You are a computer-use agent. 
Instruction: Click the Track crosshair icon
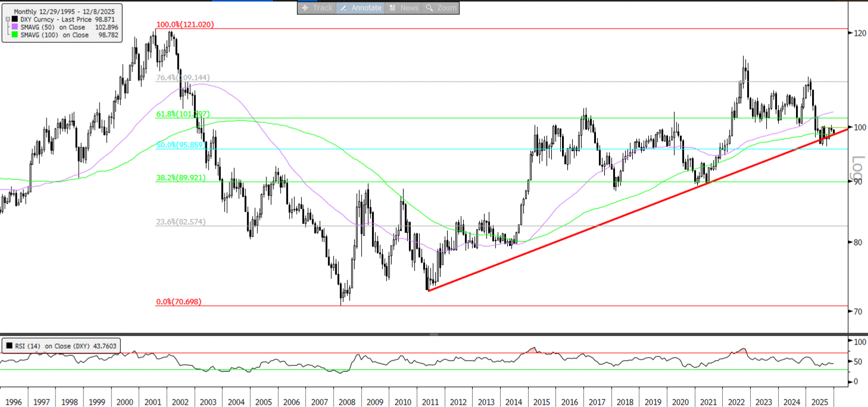305,8
